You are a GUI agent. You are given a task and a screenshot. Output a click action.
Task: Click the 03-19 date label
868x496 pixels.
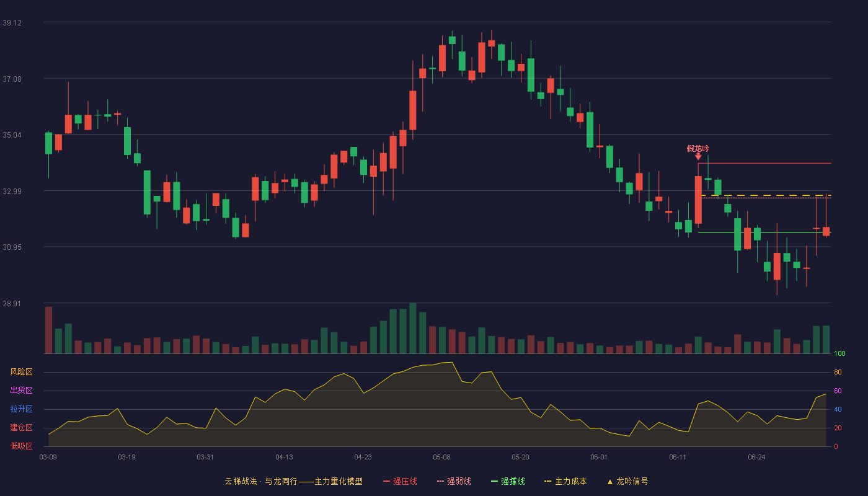[126, 457]
